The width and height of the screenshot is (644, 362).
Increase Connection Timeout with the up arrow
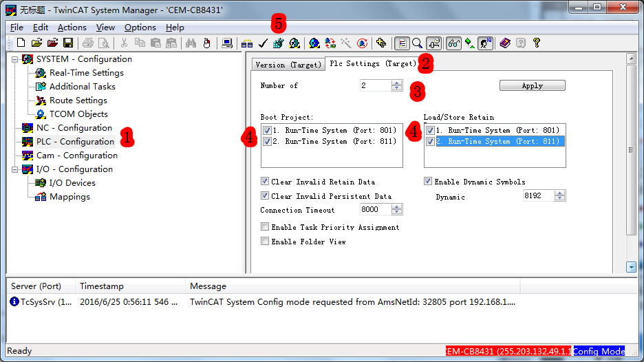(x=396, y=206)
